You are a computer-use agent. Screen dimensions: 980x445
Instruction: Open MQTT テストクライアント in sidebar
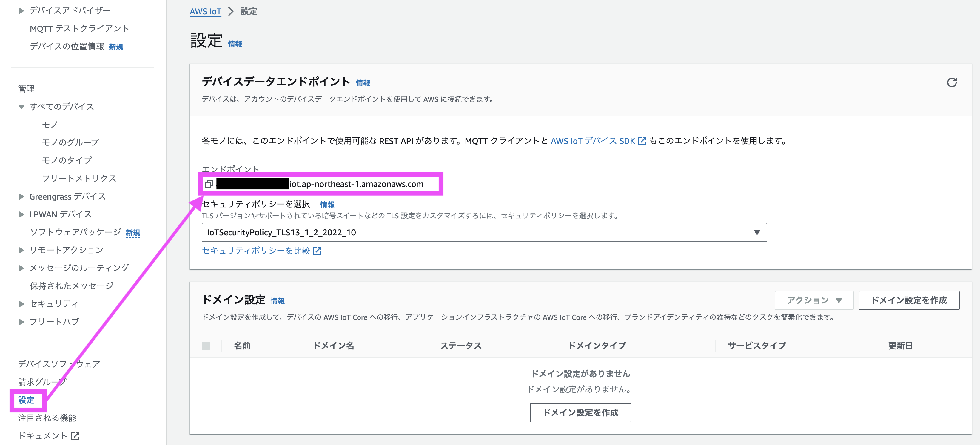79,29
